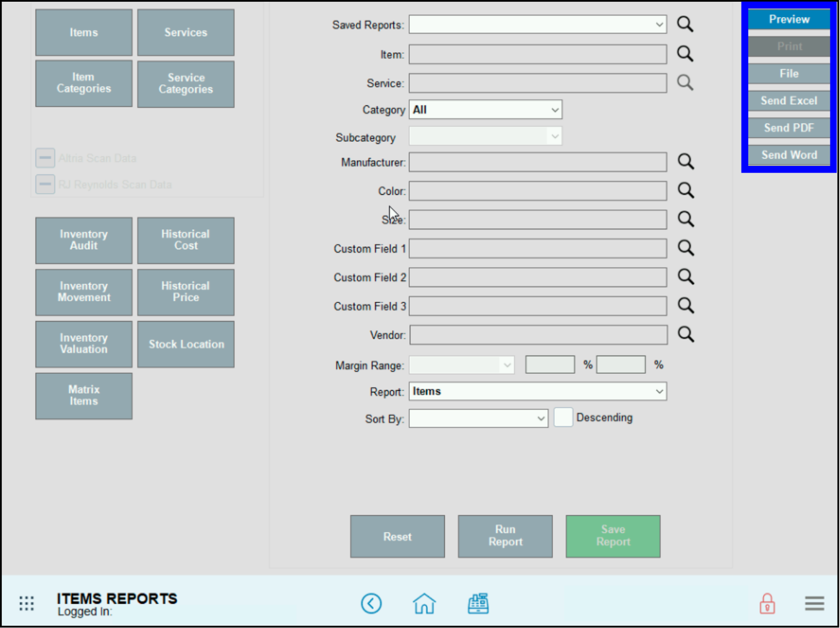Click the red lock icon
The height and width of the screenshot is (628, 840).
pos(767,604)
